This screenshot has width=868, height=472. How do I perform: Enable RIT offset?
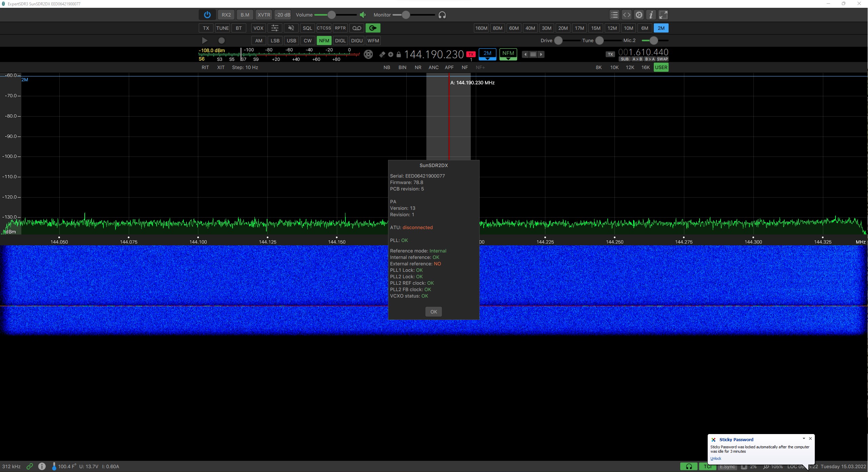[x=205, y=67]
